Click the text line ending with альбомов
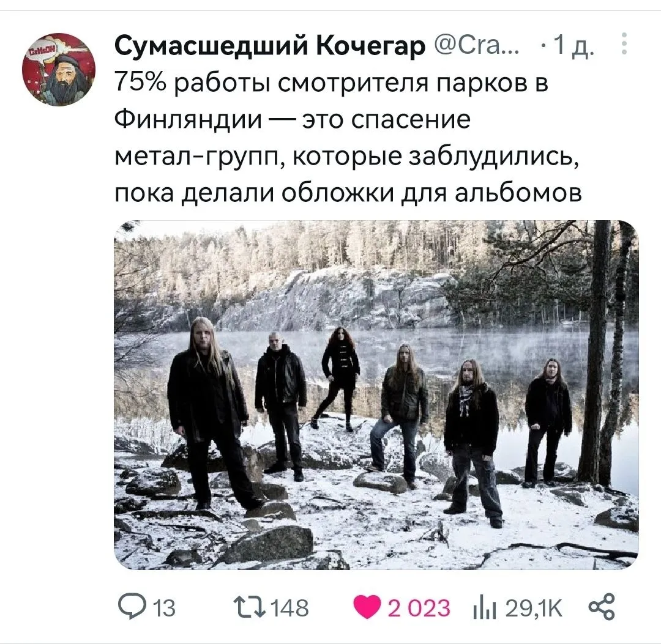Screen dimensions: 661x644 [x=348, y=193]
